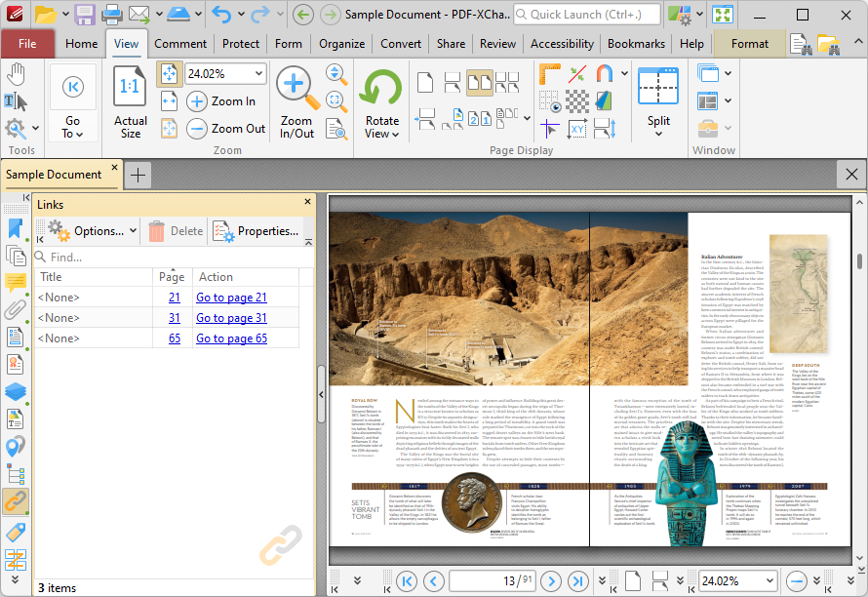Open the Signatures pane in sidebar

point(16,365)
